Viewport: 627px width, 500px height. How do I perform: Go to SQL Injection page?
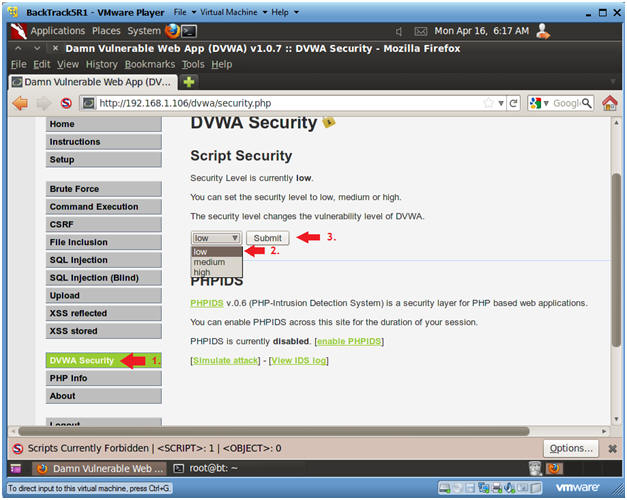click(x=104, y=260)
